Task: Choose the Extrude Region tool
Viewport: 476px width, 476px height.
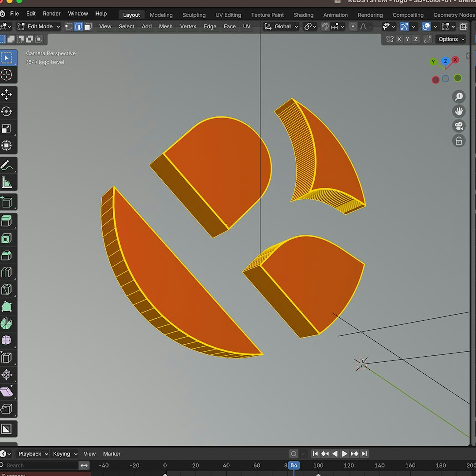Action: [6, 221]
